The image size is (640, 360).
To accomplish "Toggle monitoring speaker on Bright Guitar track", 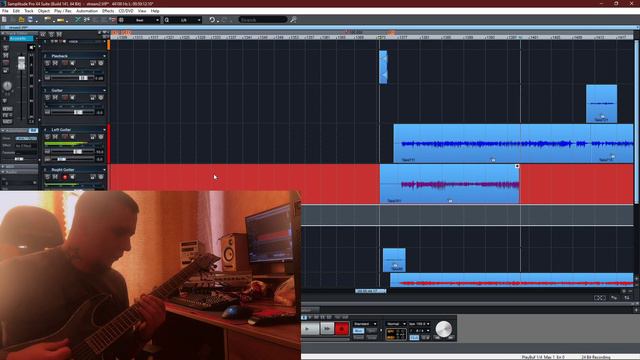I will click(72, 177).
